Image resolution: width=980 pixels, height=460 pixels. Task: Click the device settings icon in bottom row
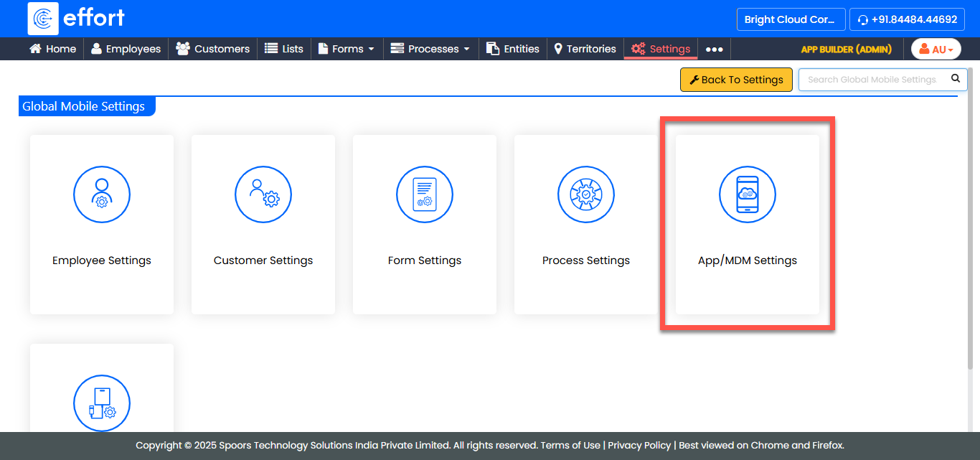pyautogui.click(x=102, y=403)
